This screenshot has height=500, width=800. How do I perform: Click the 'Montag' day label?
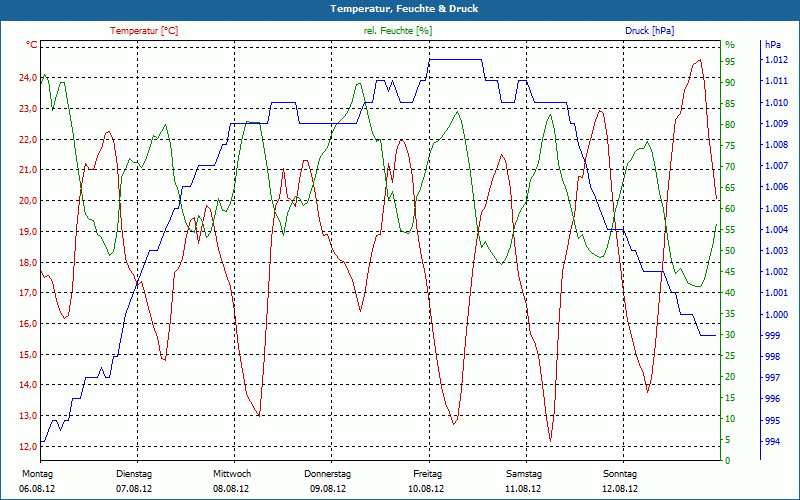click(37, 474)
